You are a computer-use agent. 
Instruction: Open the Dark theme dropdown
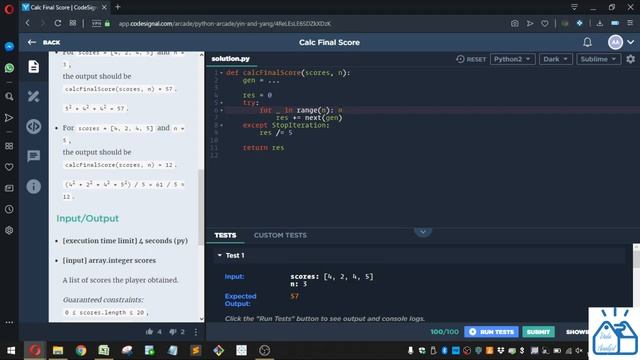556,59
